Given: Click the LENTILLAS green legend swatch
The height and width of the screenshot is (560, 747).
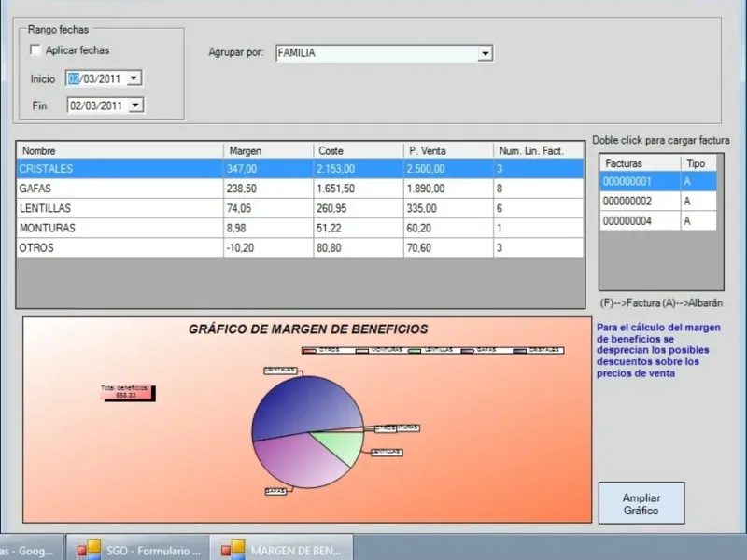Looking at the screenshot, I should [x=415, y=351].
